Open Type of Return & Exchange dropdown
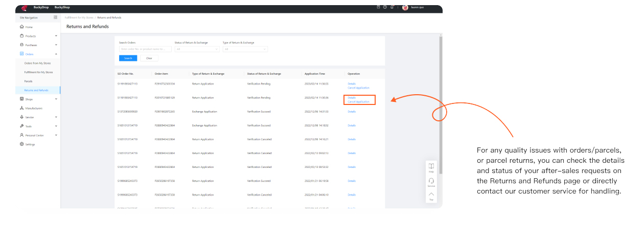 tap(245, 49)
